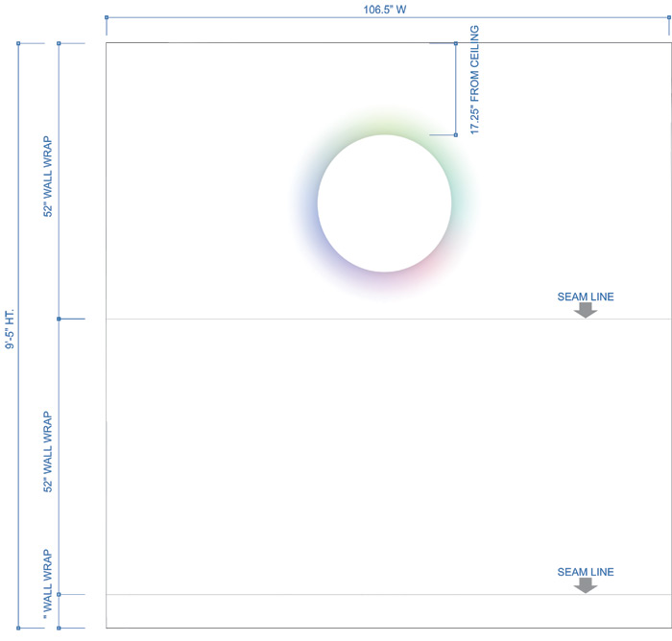Click the right handle of width dimension
The width and height of the screenshot is (672, 641).
click(x=668, y=17)
